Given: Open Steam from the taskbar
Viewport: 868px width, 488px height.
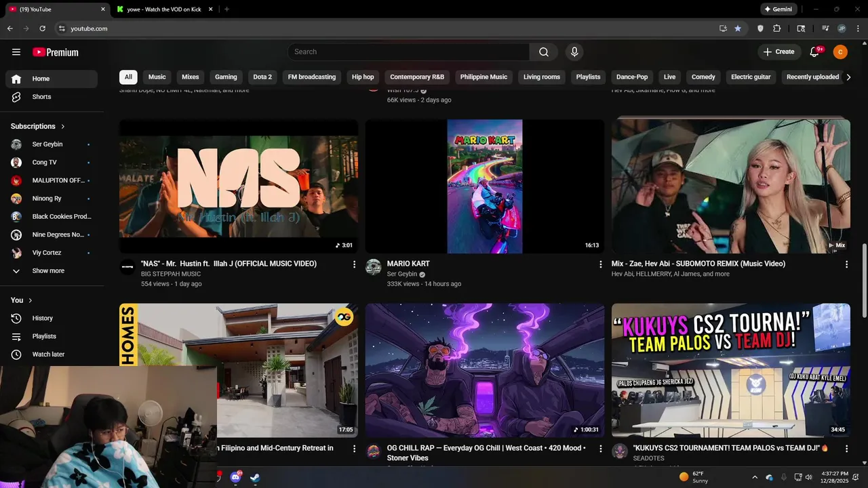Looking at the screenshot, I should click(255, 477).
